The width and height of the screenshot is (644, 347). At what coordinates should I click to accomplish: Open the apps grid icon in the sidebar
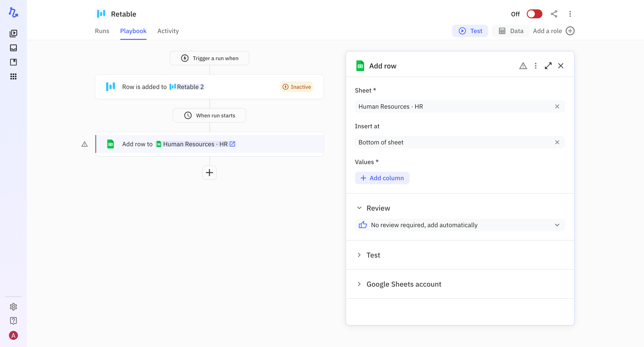[x=13, y=76]
